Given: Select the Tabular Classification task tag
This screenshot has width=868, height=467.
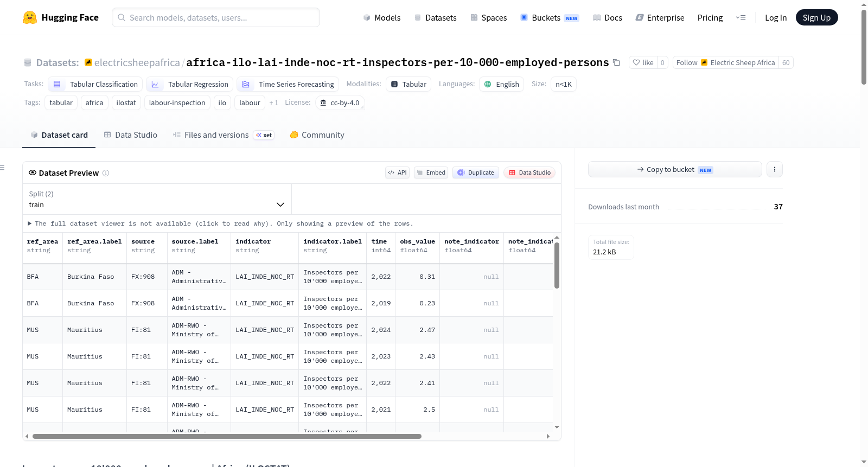Looking at the screenshot, I should tap(95, 84).
